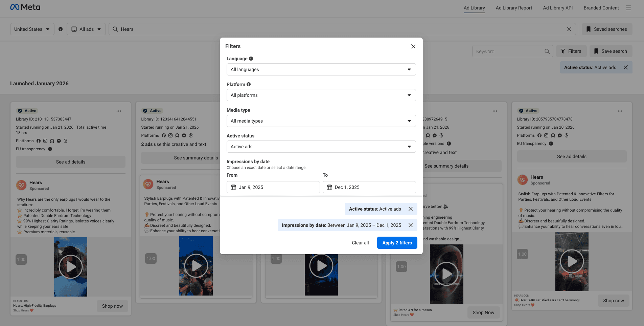Click Apply 2 filters button
Screen dimensions: 644x326
coord(397,243)
